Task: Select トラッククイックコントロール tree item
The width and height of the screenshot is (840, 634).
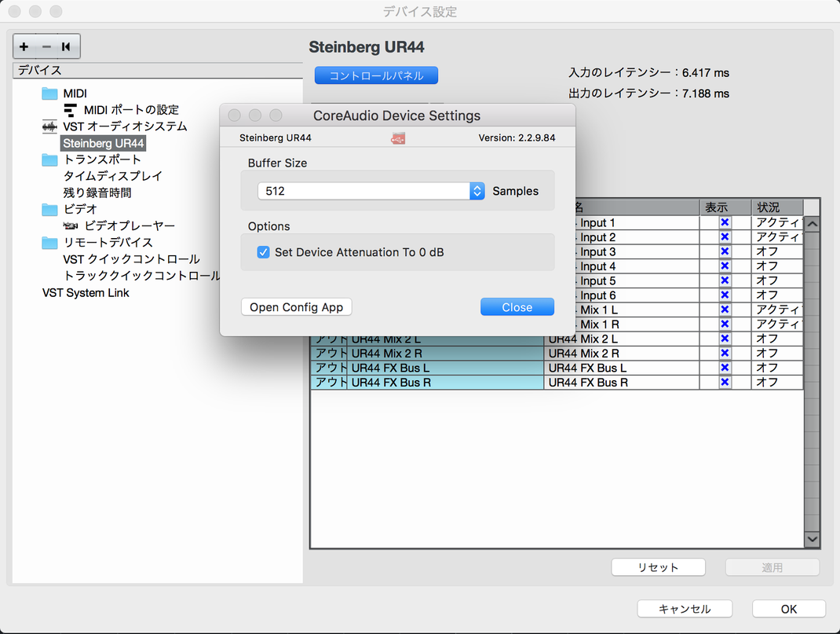Action: pos(141,276)
